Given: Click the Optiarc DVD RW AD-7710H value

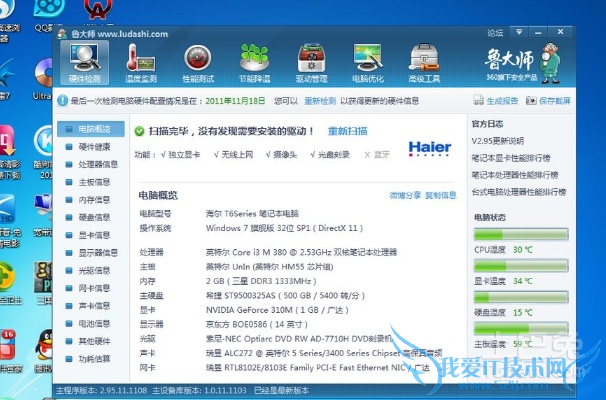Looking at the screenshot, I should pos(299,339).
